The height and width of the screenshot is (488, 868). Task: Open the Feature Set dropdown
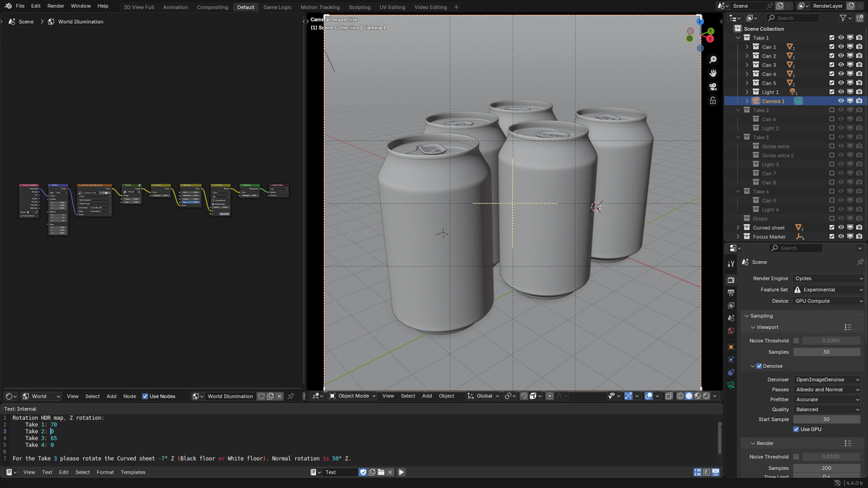(x=828, y=289)
